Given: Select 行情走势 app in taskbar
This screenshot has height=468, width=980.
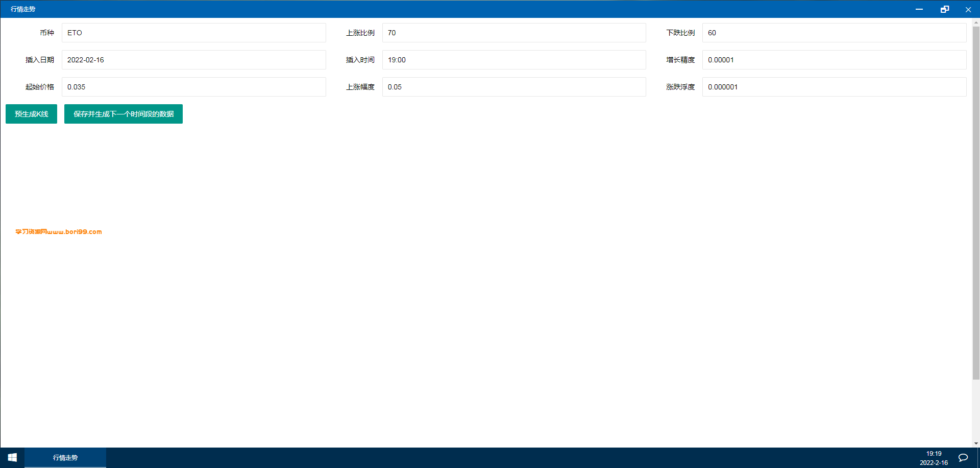Looking at the screenshot, I should point(65,458).
